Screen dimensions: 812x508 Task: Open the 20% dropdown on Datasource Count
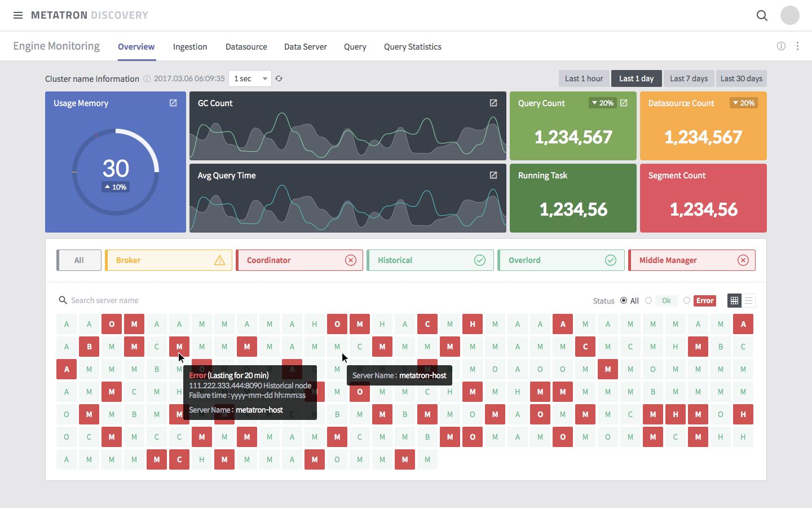click(743, 103)
